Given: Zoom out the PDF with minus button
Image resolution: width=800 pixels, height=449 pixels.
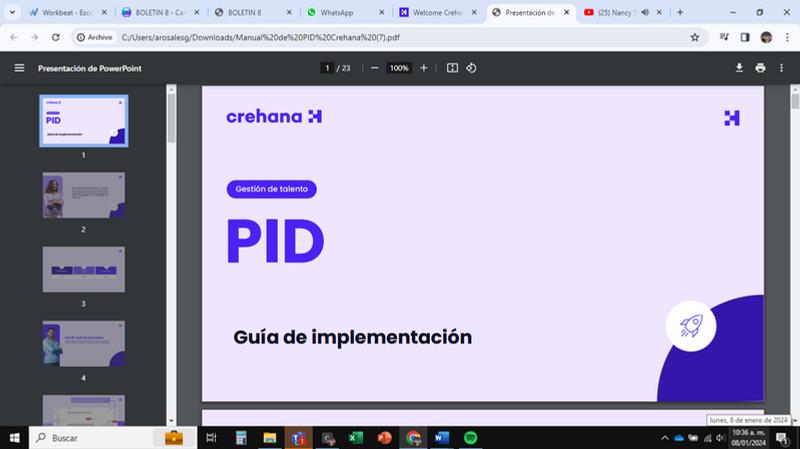Looking at the screenshot, I should point(374,68).
